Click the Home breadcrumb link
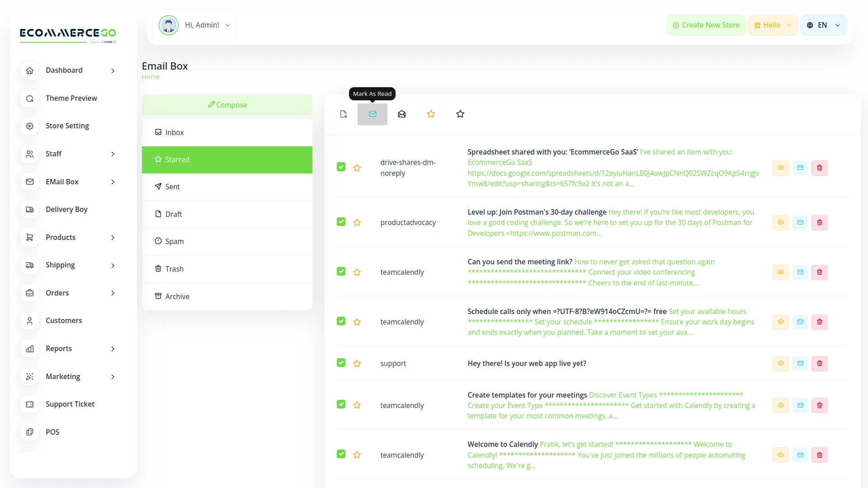 coord(151,77)
